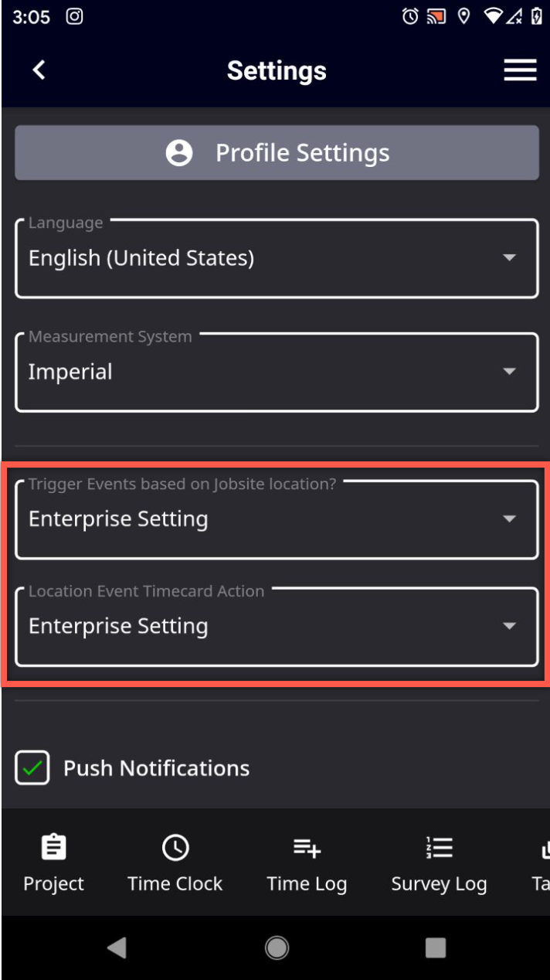Open the Measurement System dropdown
This screenshot has width=550, height=980.
277,372
